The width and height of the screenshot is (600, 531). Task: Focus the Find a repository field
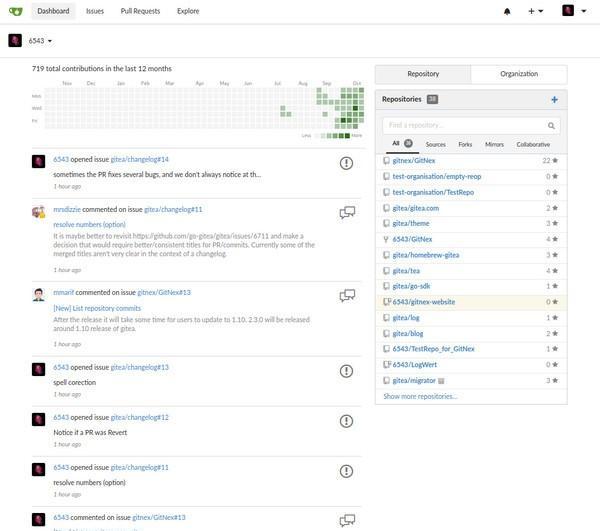tap(471, 125)
